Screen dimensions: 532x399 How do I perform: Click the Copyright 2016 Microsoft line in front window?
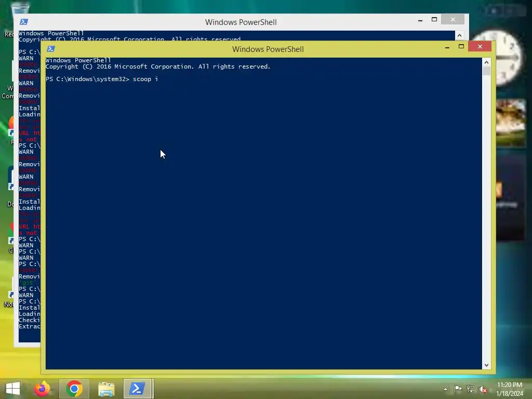coord(158,66)
